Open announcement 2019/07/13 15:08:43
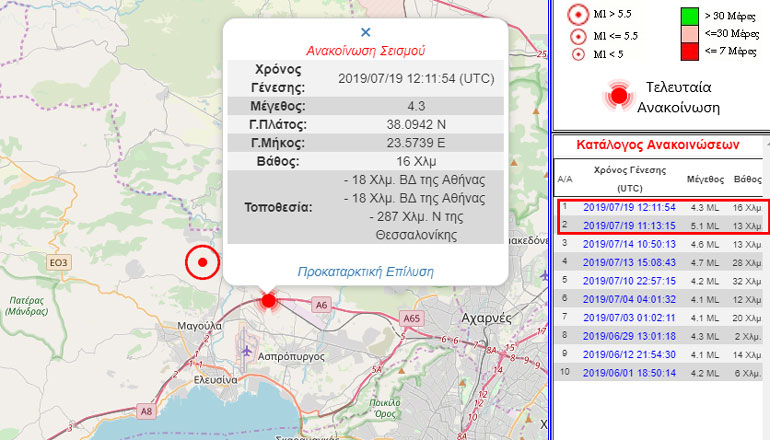 (629, 263)
